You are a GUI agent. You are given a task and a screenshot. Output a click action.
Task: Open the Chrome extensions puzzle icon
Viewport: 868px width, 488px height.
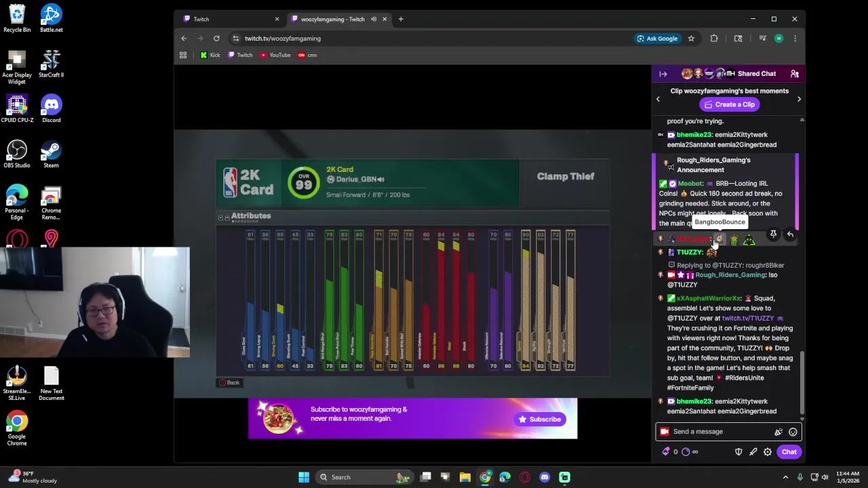click(x=714, y=39)
